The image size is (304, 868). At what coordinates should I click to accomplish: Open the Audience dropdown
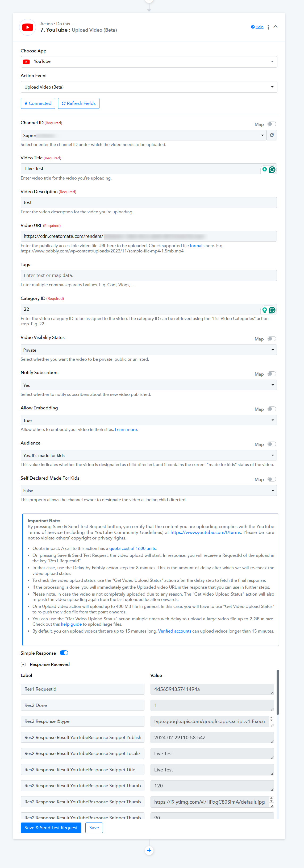pos(149,455)
